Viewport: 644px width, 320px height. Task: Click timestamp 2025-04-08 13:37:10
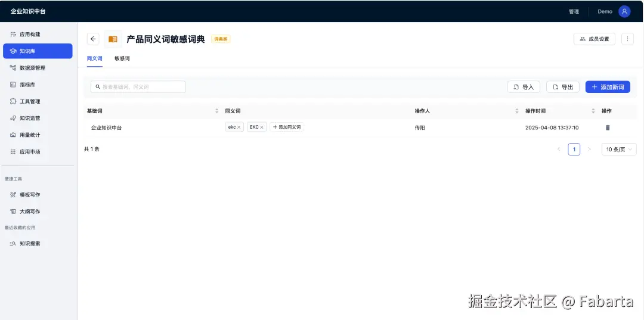552,128
